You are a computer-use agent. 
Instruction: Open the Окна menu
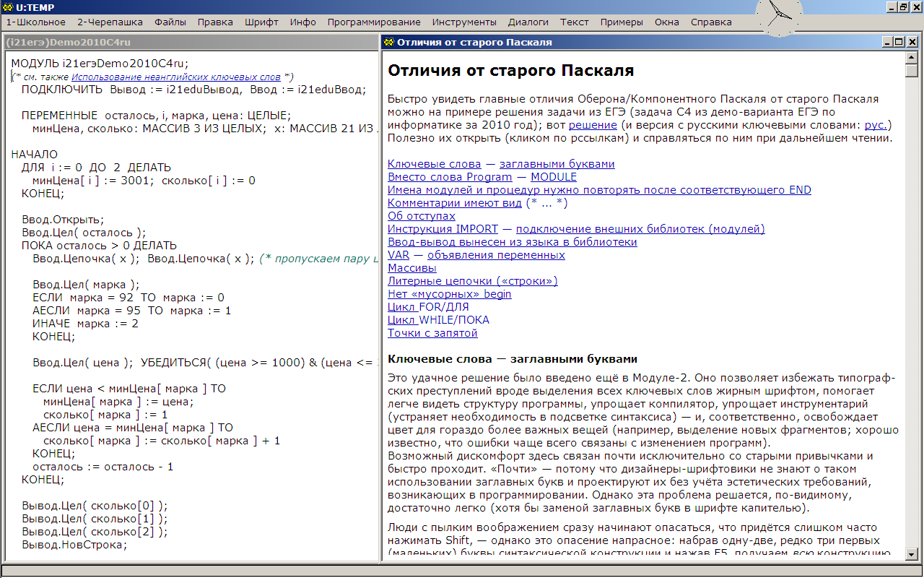pyautogui.click(x=667, y=22)
